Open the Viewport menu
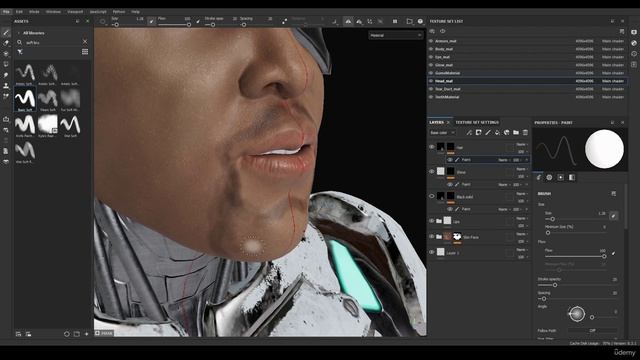This screenshot has height=360, width=640. pos(75,12)
